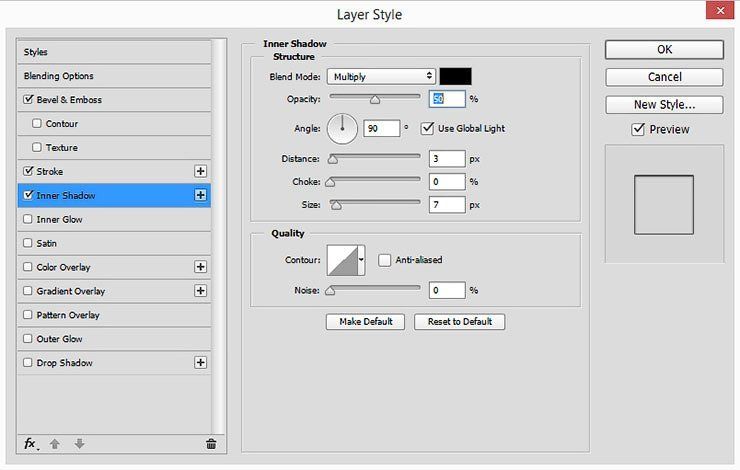Add another Color Overlay with plus icon
740x470 pixels.
click(200, 267)
